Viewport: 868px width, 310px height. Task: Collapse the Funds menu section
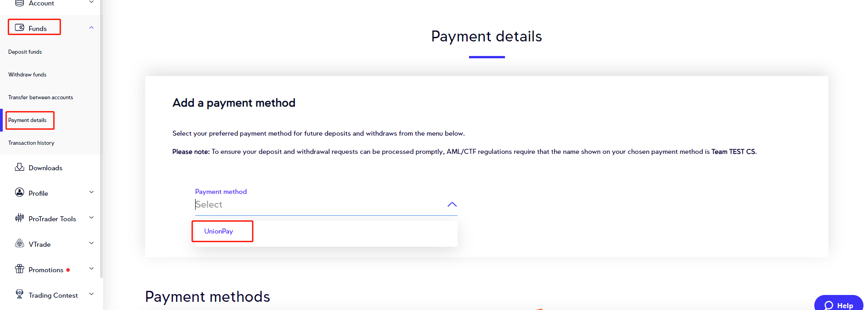(91, 28)
